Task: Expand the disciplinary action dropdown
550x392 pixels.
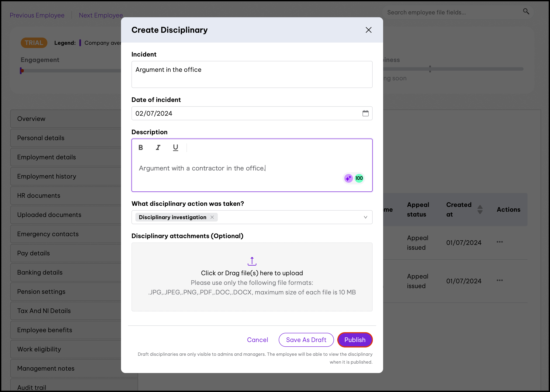Action: [x=365, y=217]
